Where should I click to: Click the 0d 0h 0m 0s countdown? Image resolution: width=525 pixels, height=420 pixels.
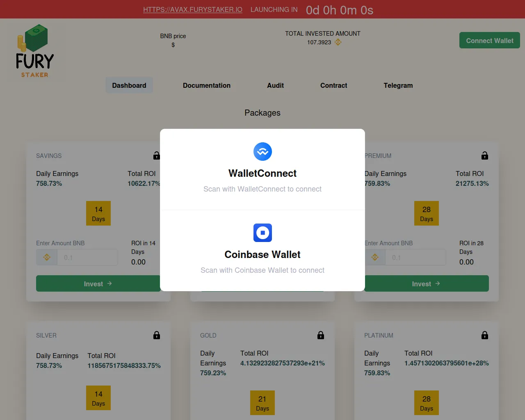coord(340,10)
